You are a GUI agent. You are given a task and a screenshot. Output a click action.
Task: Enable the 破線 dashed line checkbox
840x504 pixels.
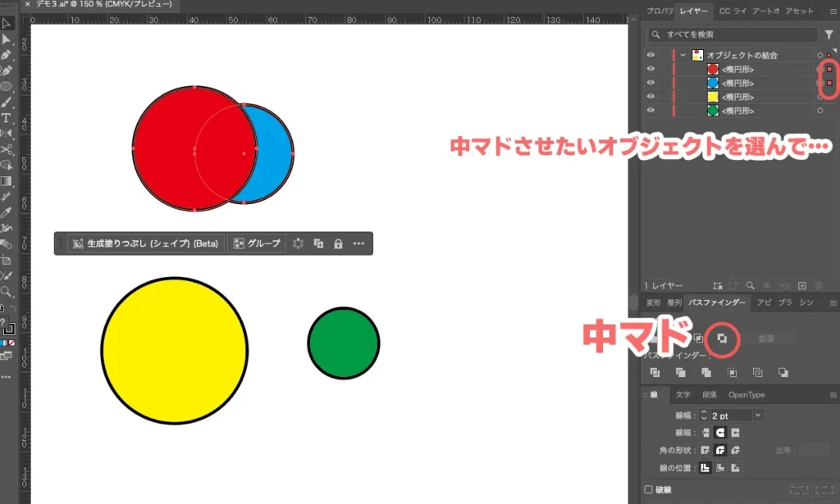649,490
